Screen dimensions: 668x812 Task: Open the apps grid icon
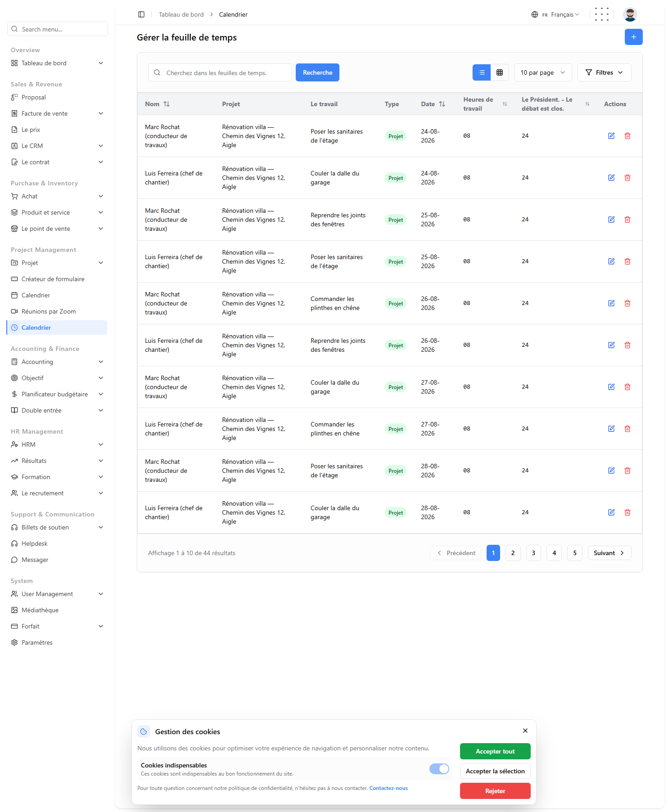(x=601, y=14)
